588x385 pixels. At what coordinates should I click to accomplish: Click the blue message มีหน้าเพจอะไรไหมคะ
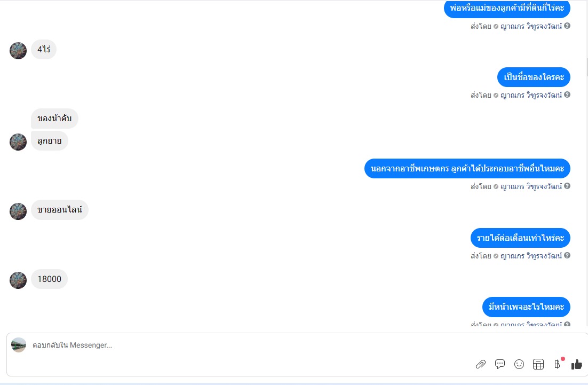coord(526,307)
